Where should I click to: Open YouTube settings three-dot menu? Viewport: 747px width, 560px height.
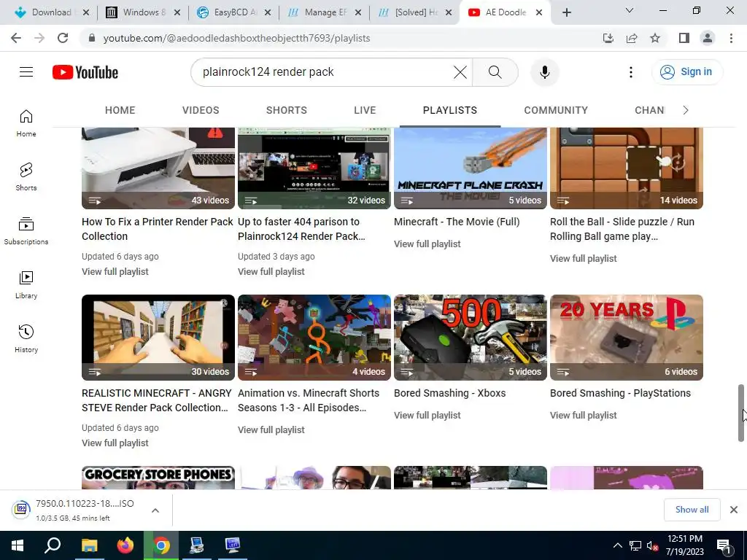631,72
